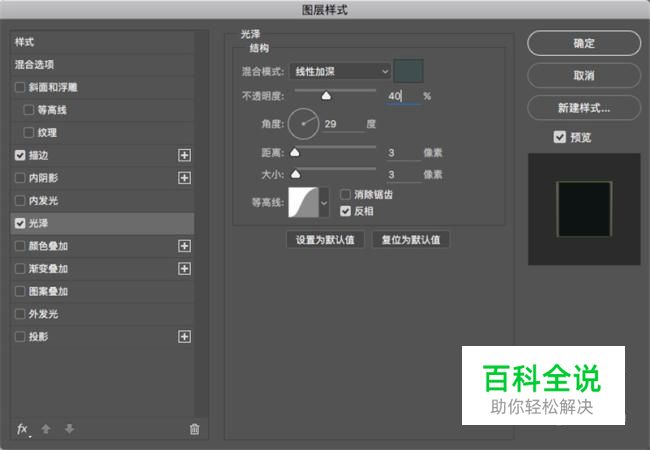This screenshot has height=450, width=650.
Task: Open the 斜面和浮雕 settings row
Action: (x=102, y=87)
